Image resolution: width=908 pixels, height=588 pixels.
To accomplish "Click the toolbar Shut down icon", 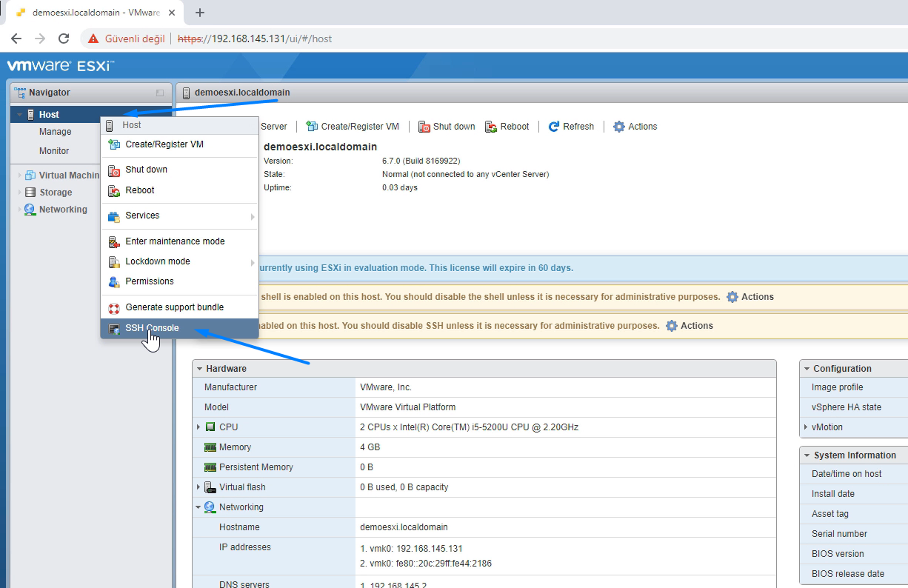I will [x=424, y=127].
